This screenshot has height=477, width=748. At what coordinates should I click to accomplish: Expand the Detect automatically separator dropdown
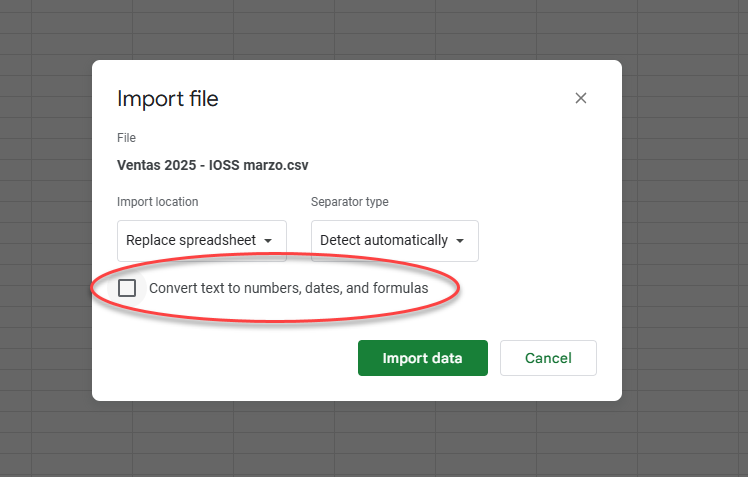click(x=394, y=241)
